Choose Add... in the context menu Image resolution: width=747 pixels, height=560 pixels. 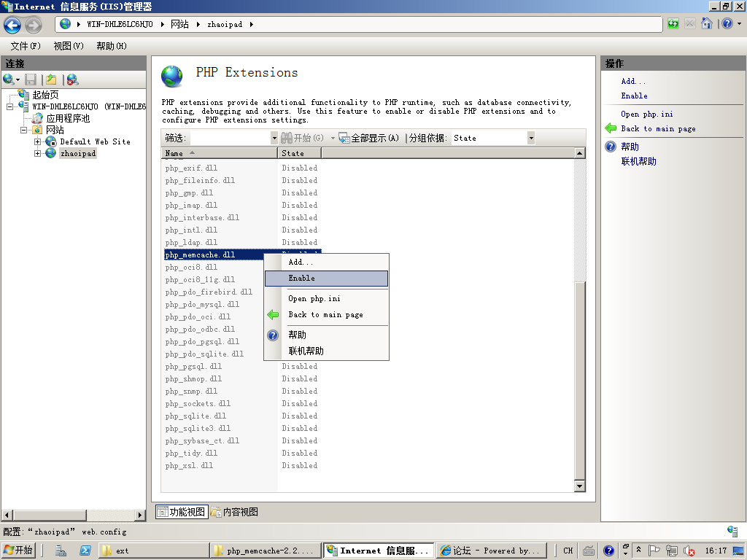[x=326, y=262]
